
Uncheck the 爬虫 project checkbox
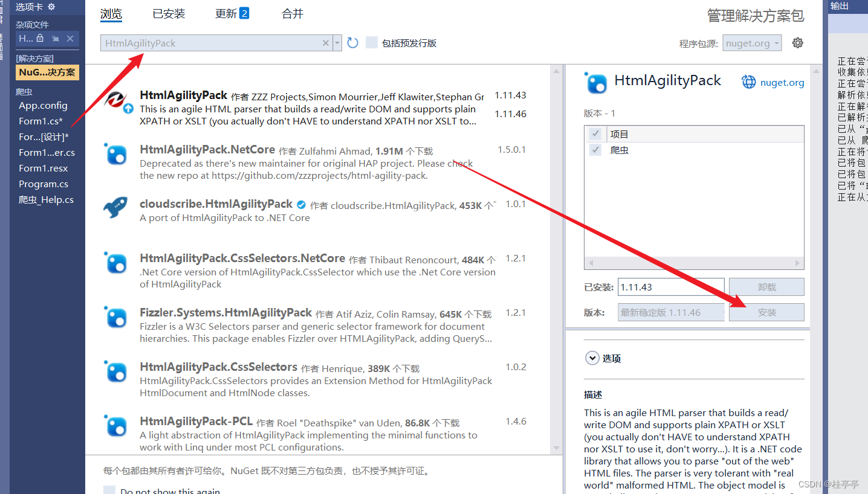coord(595,149)
